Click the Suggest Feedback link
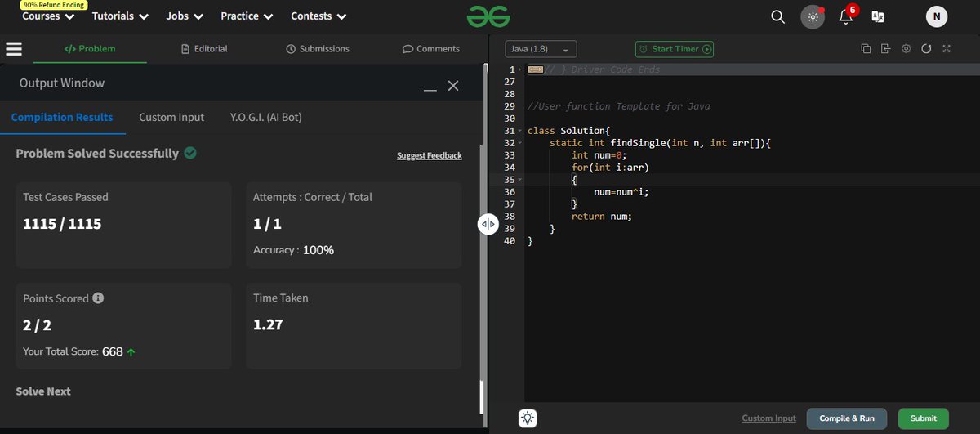Screen dimensions: 980x434 (429, 155)
